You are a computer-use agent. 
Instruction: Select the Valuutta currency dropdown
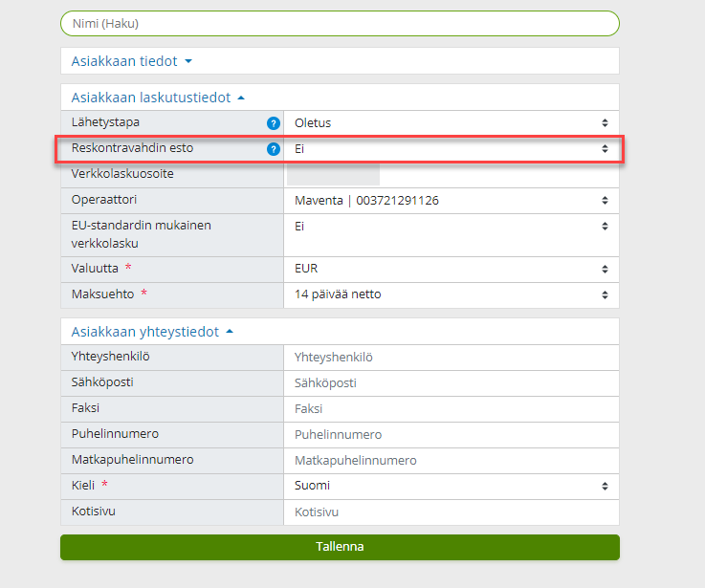point(451,269)
